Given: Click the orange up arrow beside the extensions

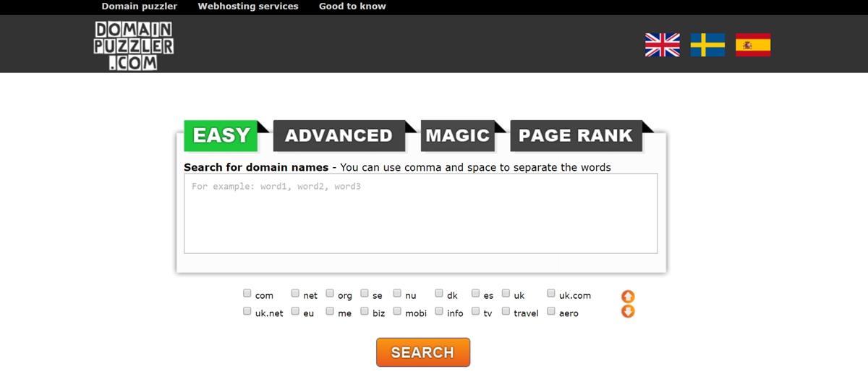Looking at the screenshot, I should [x=628, y=297].
